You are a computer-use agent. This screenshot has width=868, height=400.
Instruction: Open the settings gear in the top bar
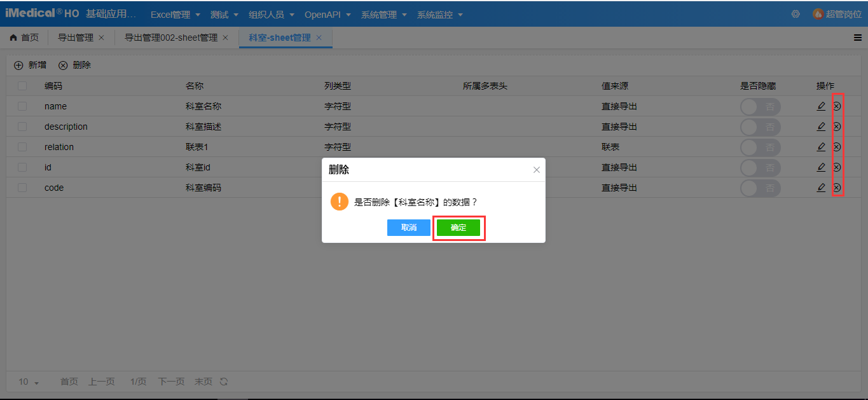coord(796,13)
